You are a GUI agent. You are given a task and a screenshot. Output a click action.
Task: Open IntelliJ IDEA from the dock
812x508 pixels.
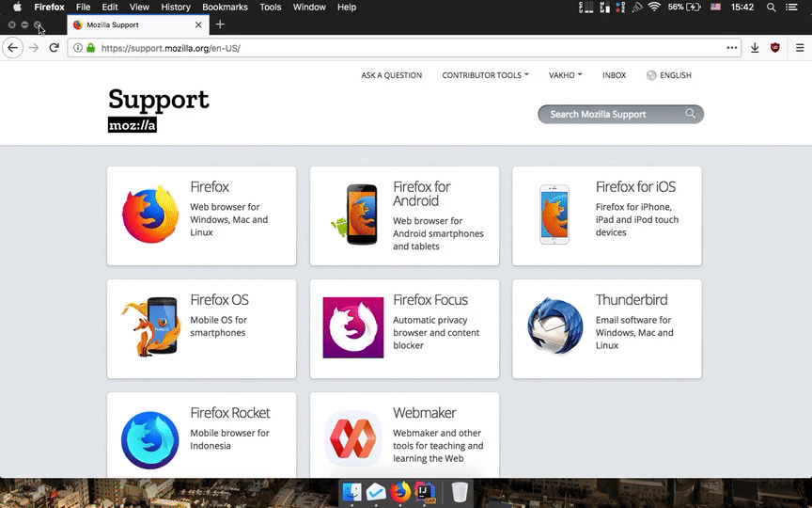[x=425, y=492]
